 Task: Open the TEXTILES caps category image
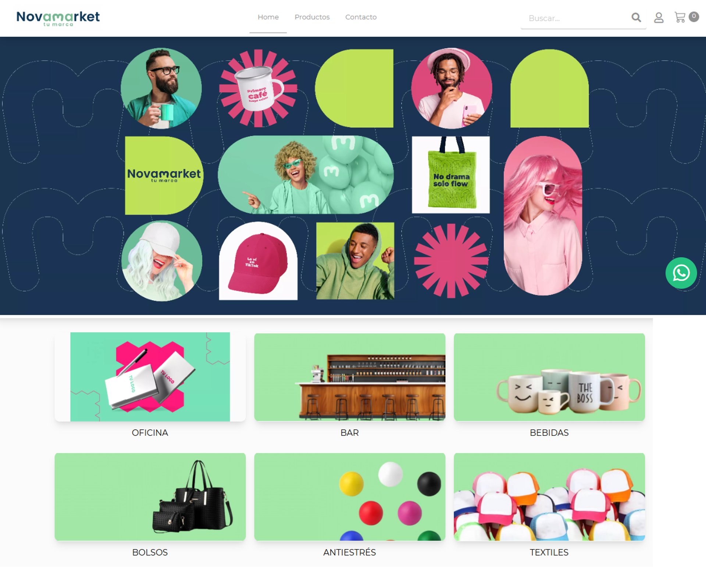pos(549,496)
